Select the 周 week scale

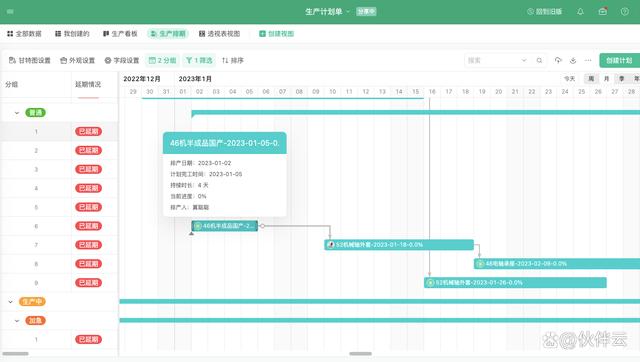pyautogui.click(x=591, y=78)
